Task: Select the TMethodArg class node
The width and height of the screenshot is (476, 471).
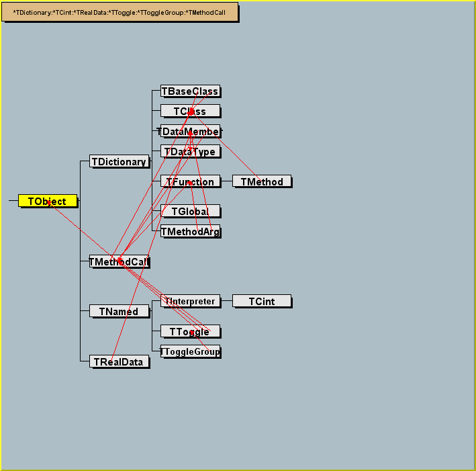Action: pyautogui.click(x=190, y=232)
